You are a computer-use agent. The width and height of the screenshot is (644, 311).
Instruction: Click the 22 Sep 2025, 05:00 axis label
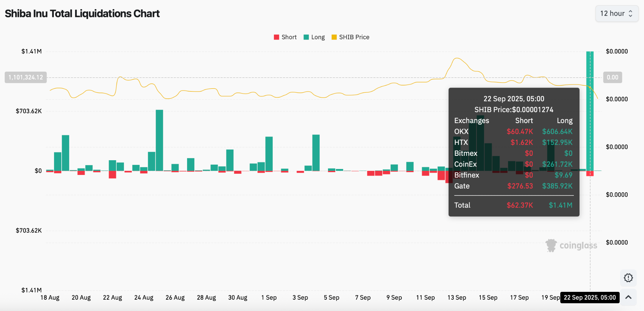(590, 297)
